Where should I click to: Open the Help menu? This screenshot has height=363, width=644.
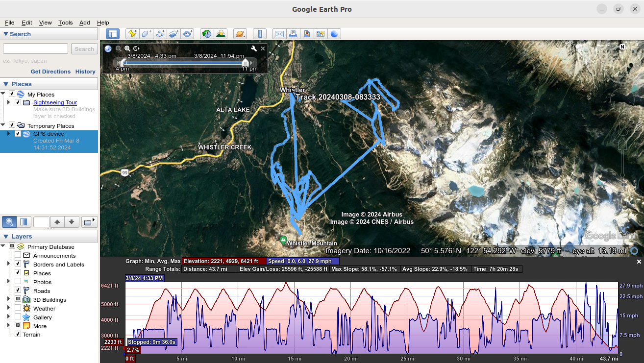click(x=103, y=23)
